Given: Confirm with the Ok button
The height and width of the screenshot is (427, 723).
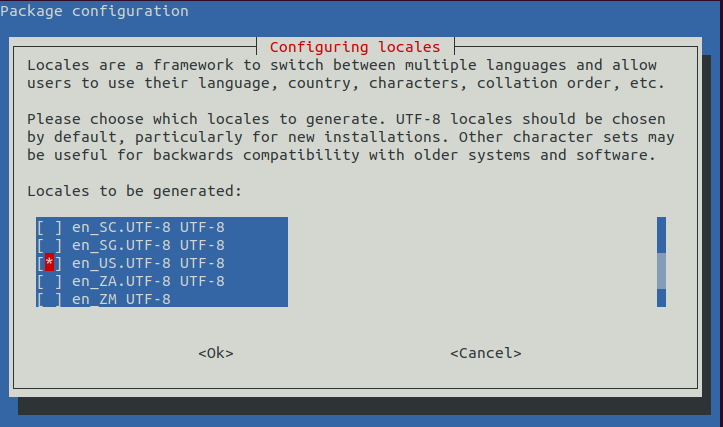Looking at the screenshot, I should [216, 353].
